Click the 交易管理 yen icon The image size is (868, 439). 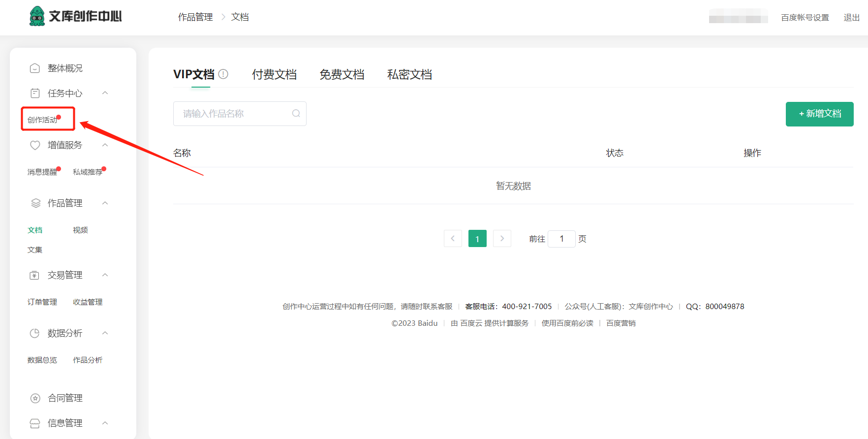point(34,275)
